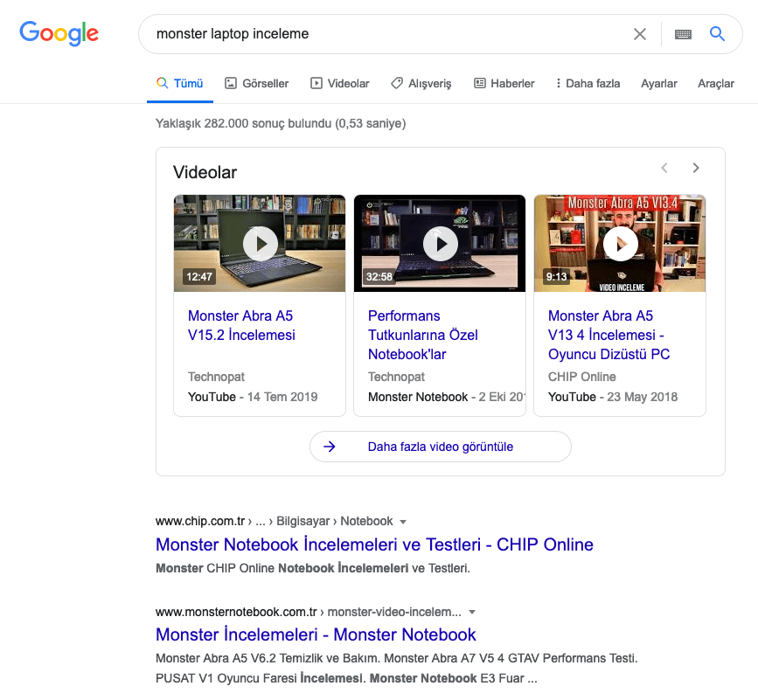The width and height of the screenshot is (758, 700).
Task: Select the Tümü tab
Action: tap(180, 83)
